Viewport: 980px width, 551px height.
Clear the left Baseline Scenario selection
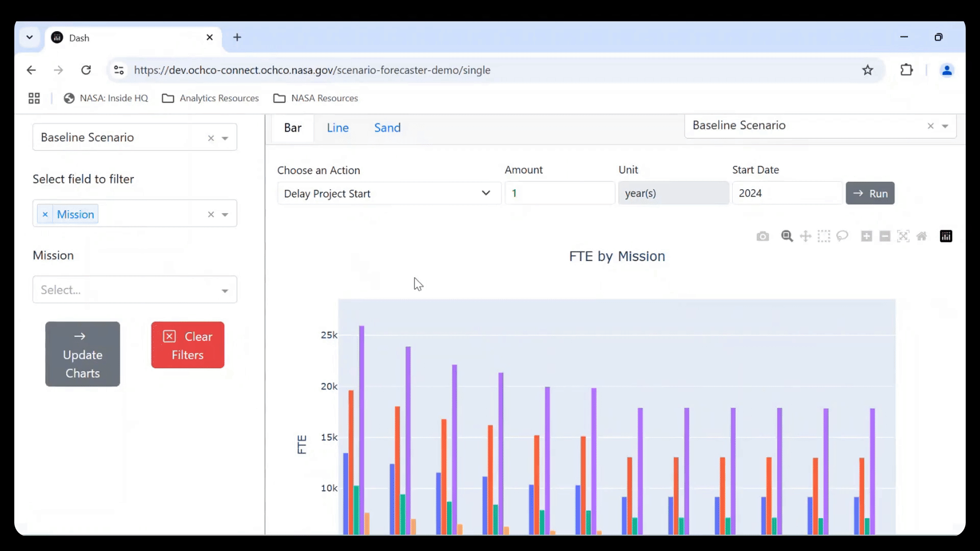(211, 138)
